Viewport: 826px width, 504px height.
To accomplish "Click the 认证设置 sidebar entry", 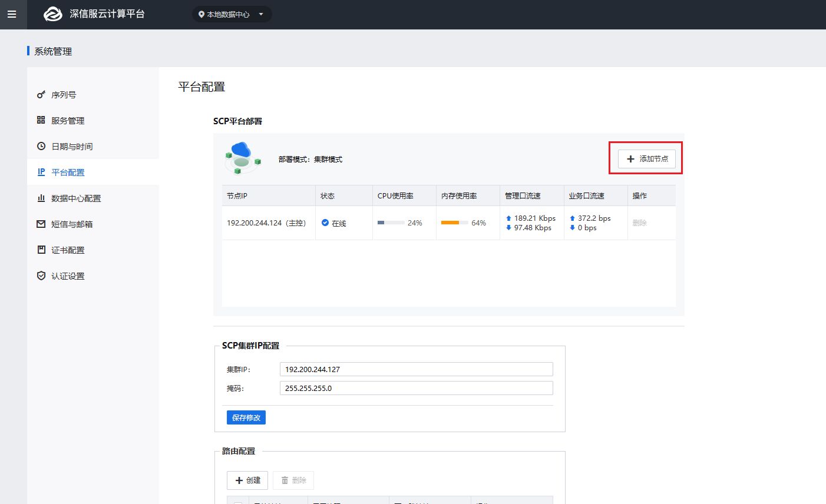I will [93, 276].
